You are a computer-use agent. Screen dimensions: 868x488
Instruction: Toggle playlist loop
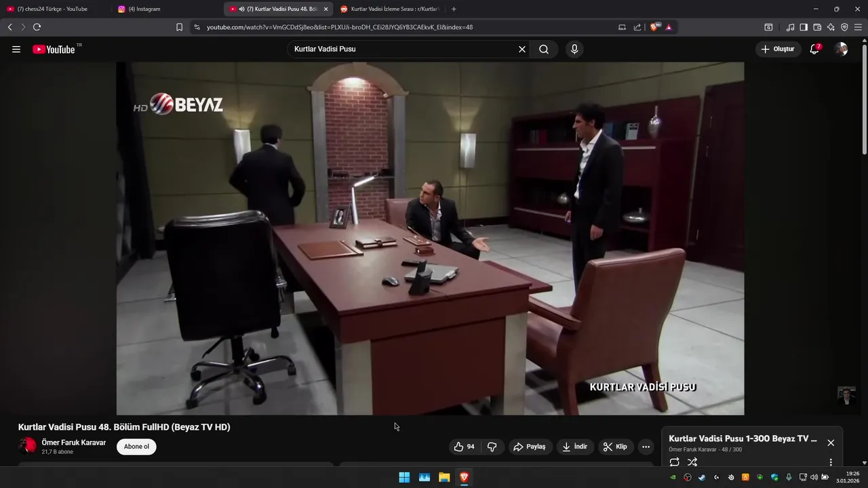(x=674, y=462)
